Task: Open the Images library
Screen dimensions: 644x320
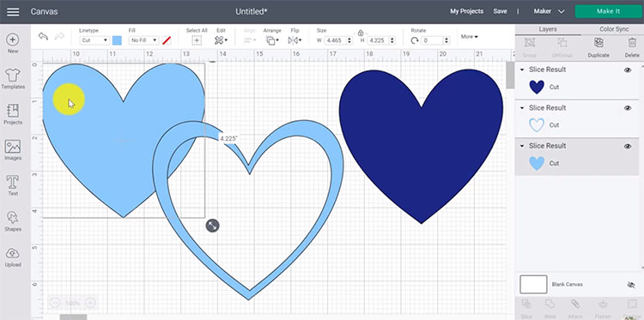Action: tap(13, 150)
